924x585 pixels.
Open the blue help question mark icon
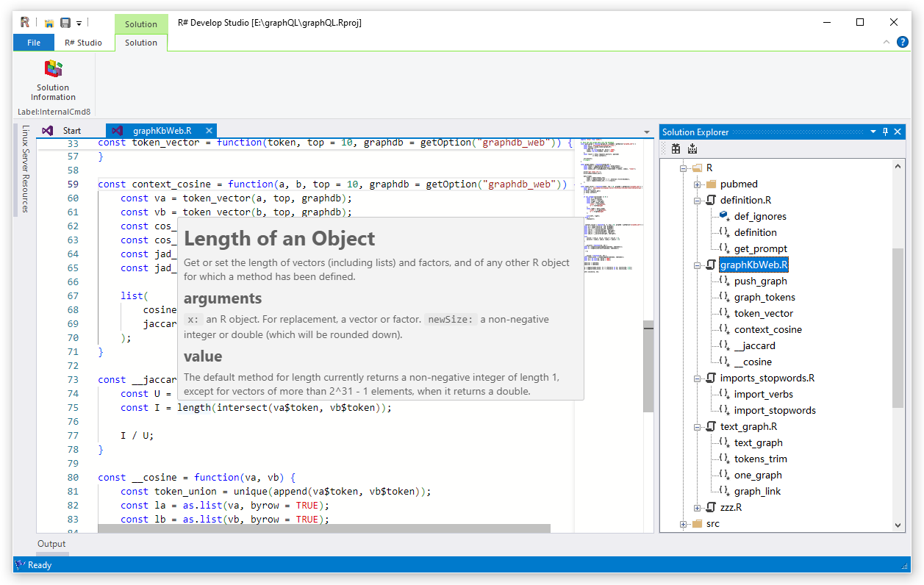point(902,42)
